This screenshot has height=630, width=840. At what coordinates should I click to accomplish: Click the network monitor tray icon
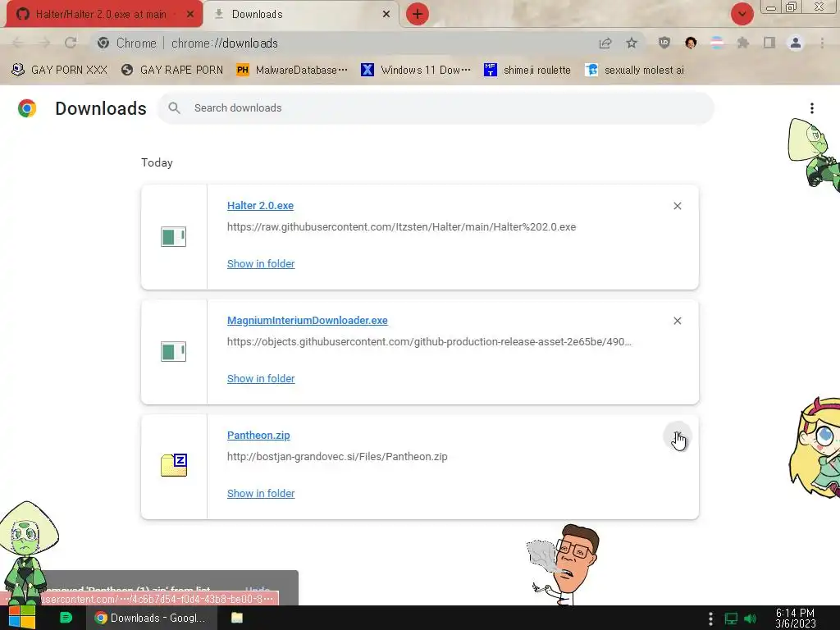[x=731, y=619]
